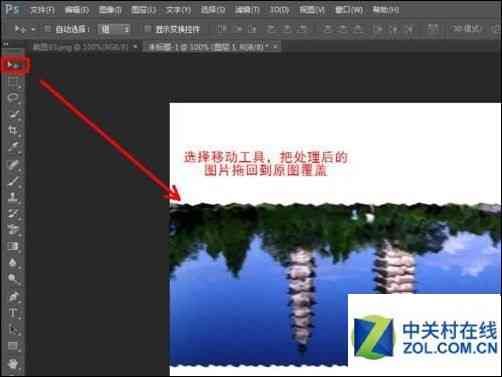Select the Brush tool

[x=13, y=181]
